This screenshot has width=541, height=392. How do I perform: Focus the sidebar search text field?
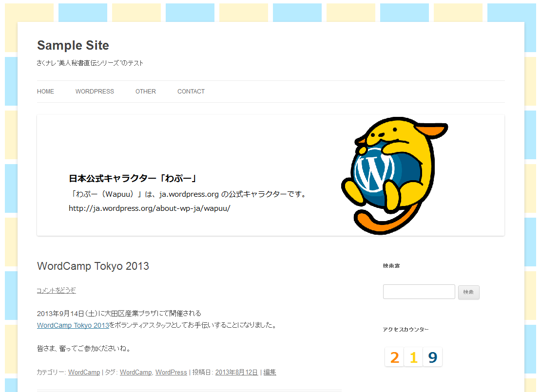click(x=419, y=292)
